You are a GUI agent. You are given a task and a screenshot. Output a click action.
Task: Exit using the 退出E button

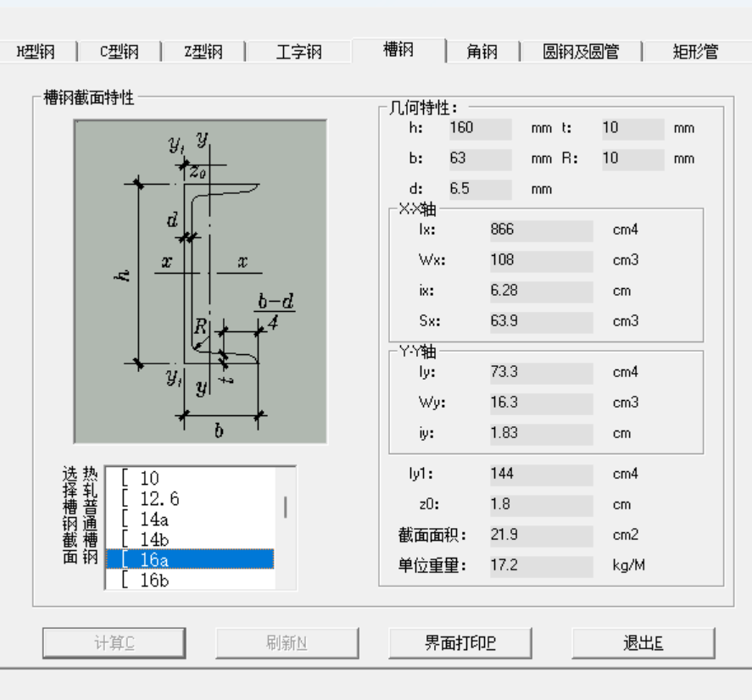(x=643, y=643)
